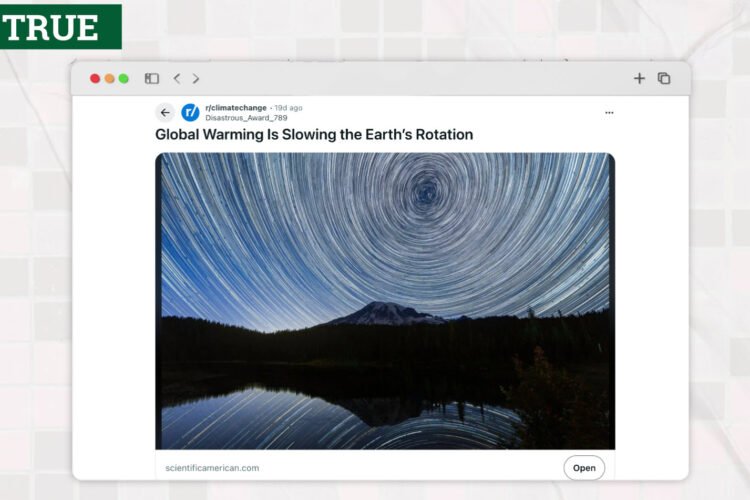The image size is (750, 500).
Task: View the Disastrous_Award_789 user profile
Action: [246, 118]
